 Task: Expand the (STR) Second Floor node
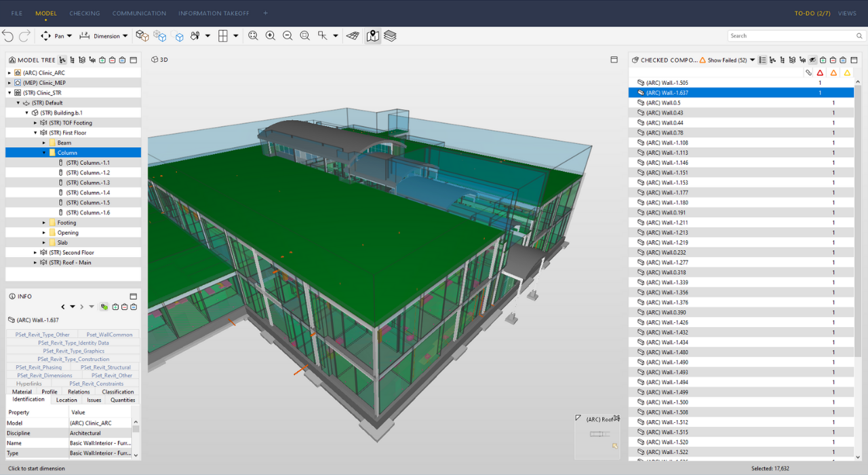point(35,252)
